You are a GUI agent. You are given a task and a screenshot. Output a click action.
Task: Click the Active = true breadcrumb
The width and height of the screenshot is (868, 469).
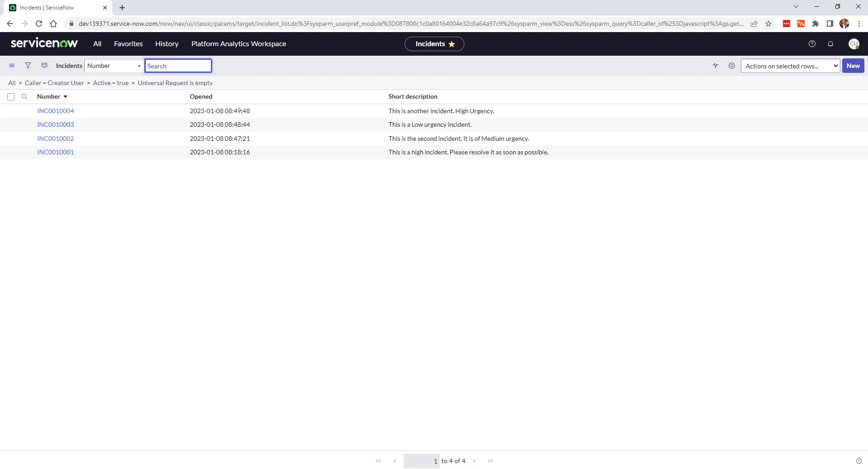[111, 83]
